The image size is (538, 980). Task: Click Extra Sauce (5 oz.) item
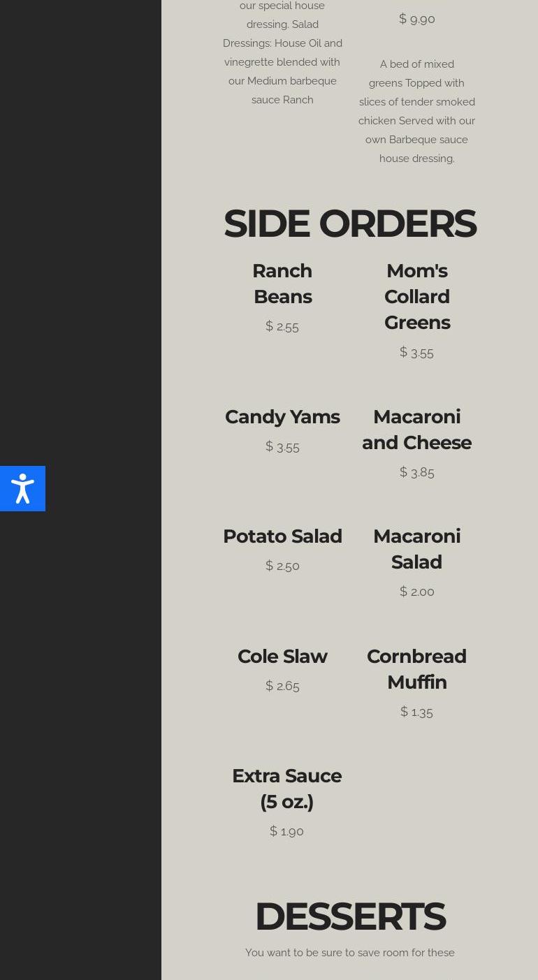(x=286, y=789)
